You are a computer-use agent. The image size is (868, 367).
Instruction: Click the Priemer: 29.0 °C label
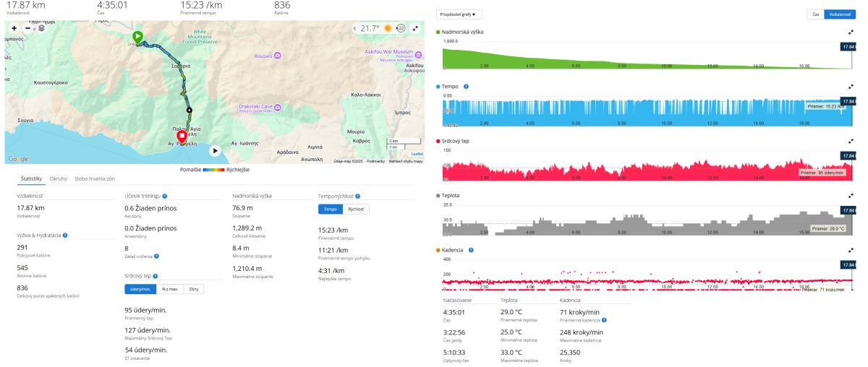click(x=827, y=228)
